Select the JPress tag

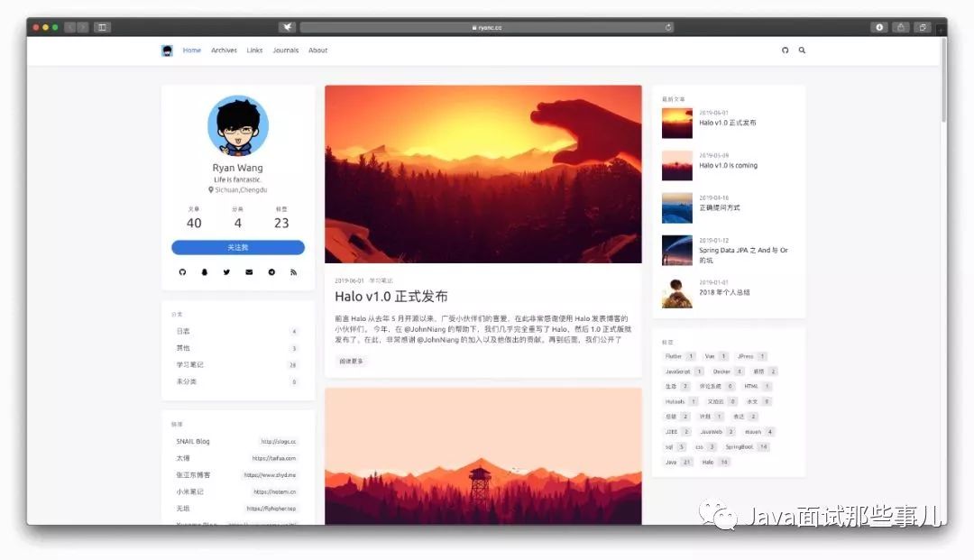751,356
